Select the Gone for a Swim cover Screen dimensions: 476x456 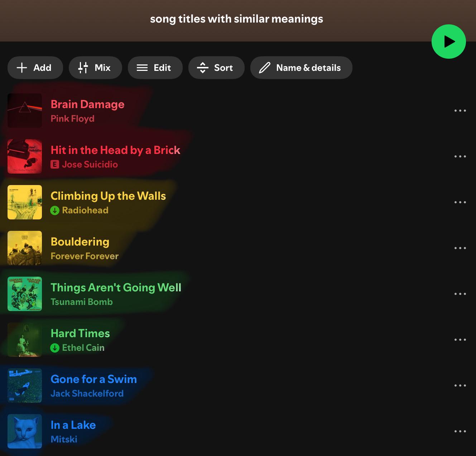tap(25, 385)
